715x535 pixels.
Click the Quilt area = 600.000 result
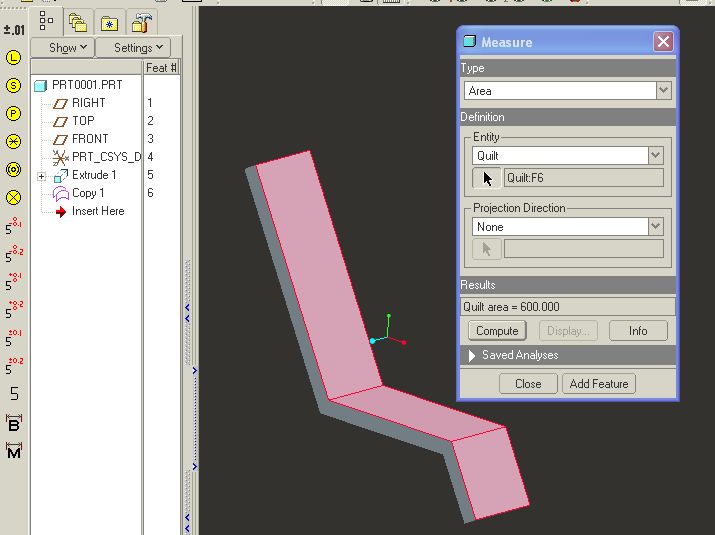568,306
